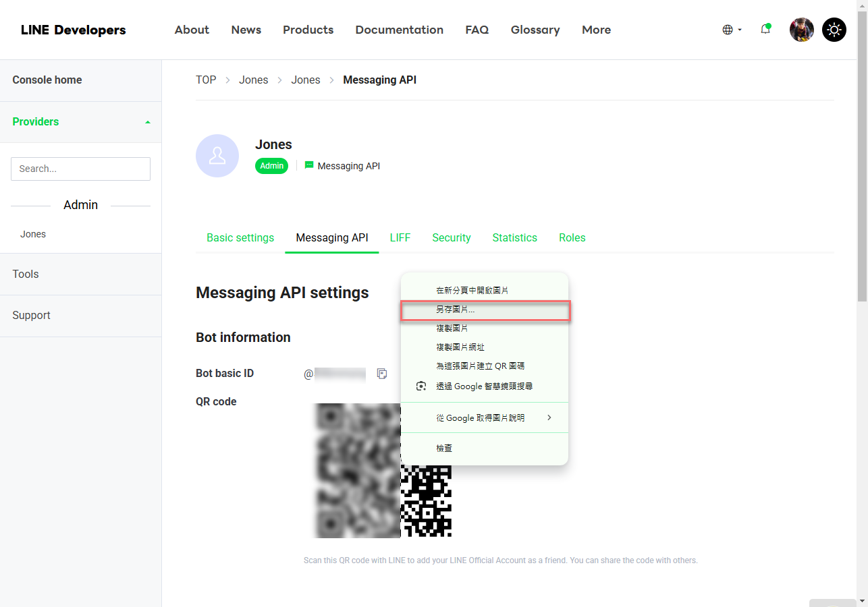This screenshot has height=607, width=868.
Task: Open Tools in the sidebar
Action: coord(80,274)
